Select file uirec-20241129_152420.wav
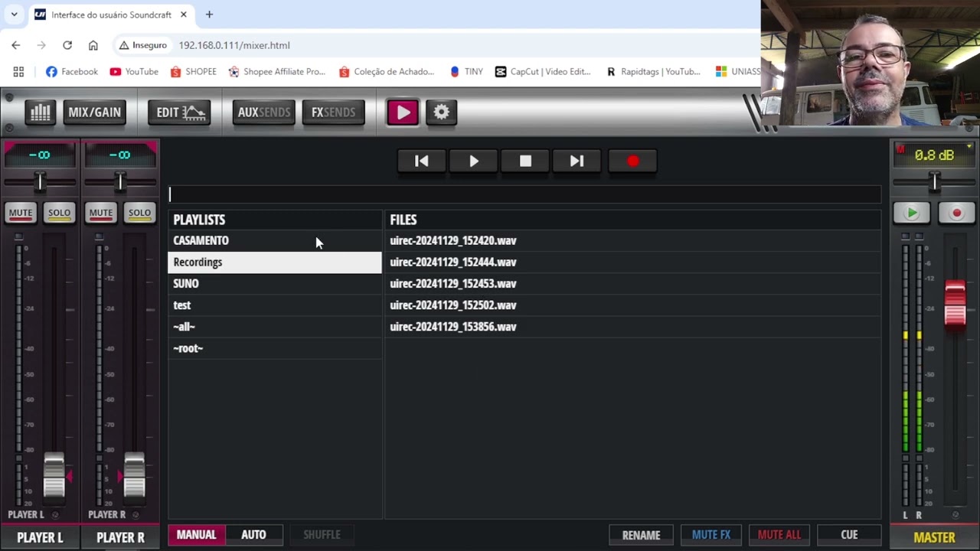 point(632,240)
